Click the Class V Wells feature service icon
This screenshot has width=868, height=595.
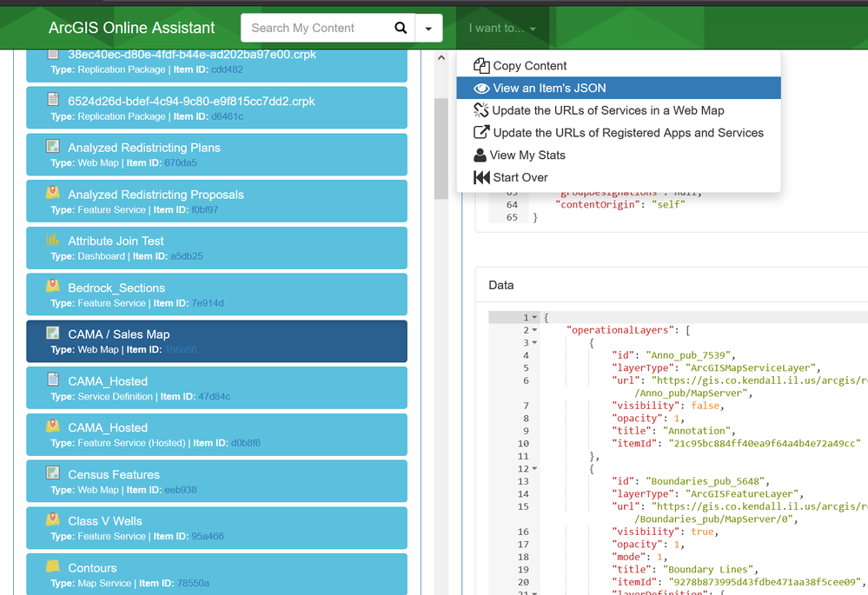coord(53,519)
